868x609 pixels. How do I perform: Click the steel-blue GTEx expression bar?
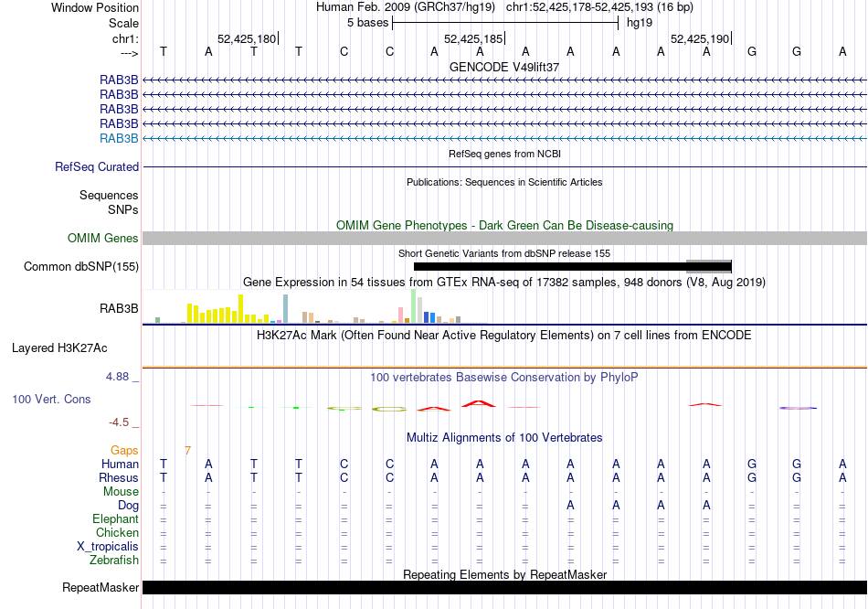coord(286,309)
